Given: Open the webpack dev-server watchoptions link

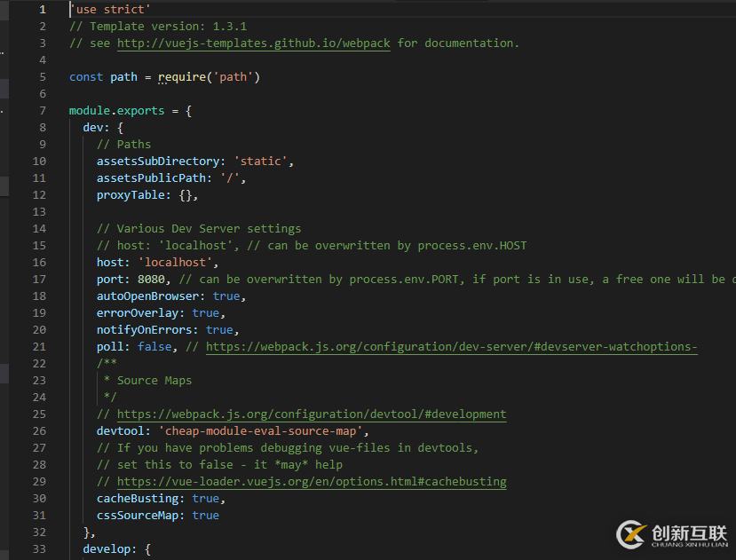Looking at the screenshot, I should [452, 347].
